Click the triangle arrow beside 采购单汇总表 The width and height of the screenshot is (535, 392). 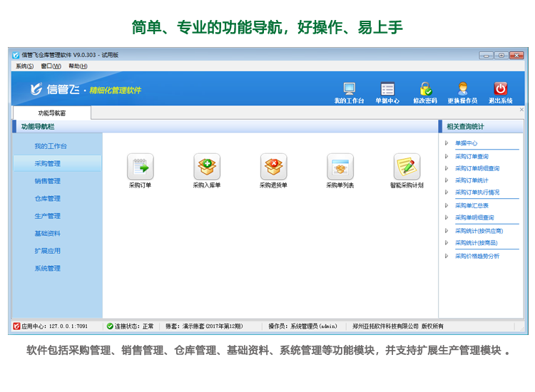tap(447, 205)
